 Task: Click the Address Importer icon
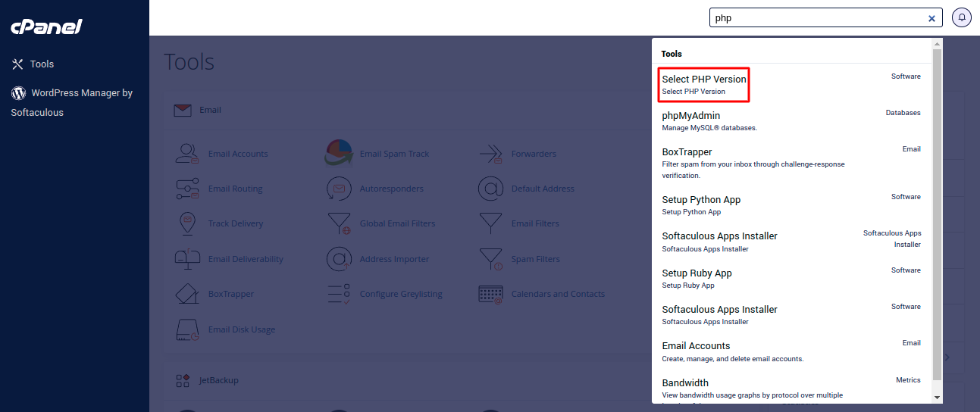click(x=339, y=259)
